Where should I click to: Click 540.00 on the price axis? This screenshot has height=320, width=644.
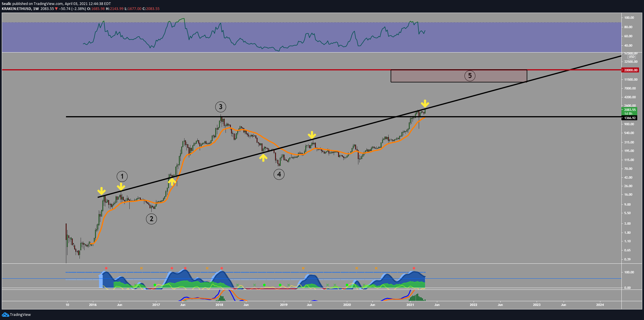pyautogui.click(x=629, y=133)
